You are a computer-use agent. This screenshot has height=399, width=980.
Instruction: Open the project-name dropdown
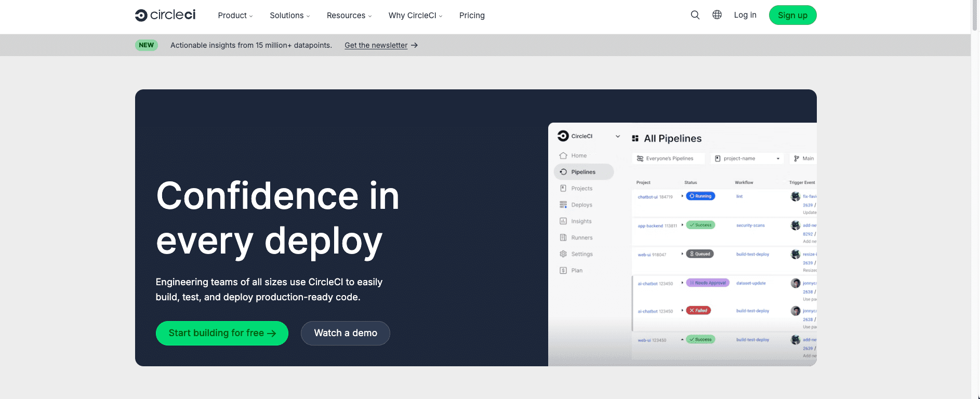(x=747, y=158)
